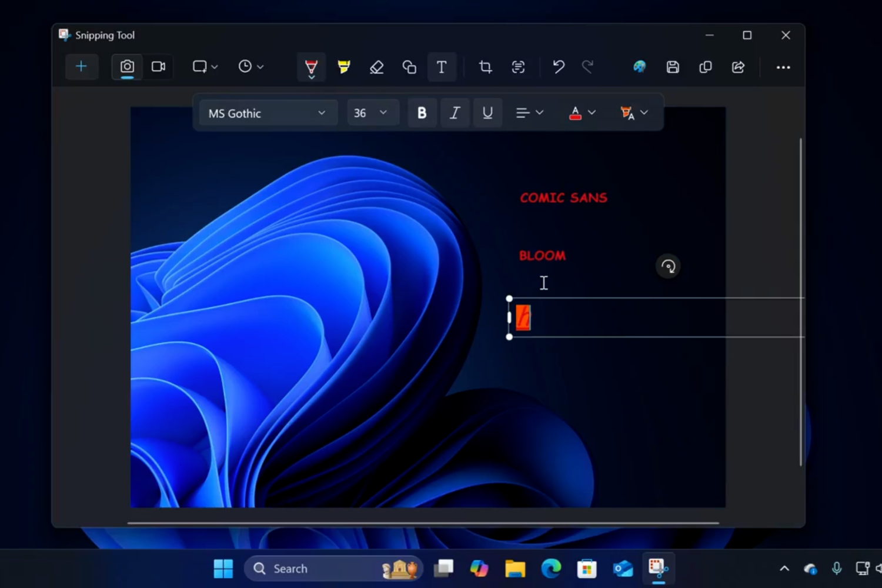Open the MS Gothic font dropdown
882x588 pixels.
click(x=268, y=113)
